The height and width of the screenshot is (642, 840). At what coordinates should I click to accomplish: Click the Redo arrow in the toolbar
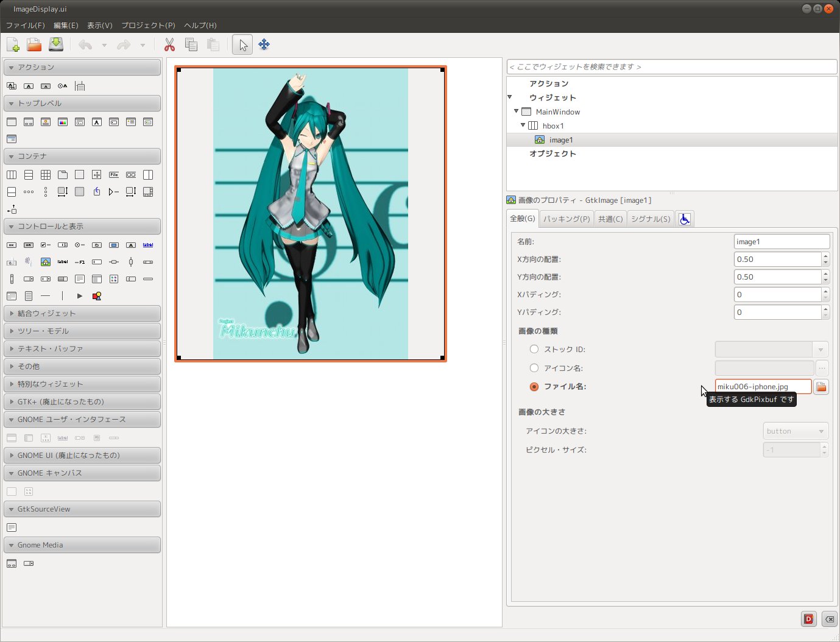point(124,44)
